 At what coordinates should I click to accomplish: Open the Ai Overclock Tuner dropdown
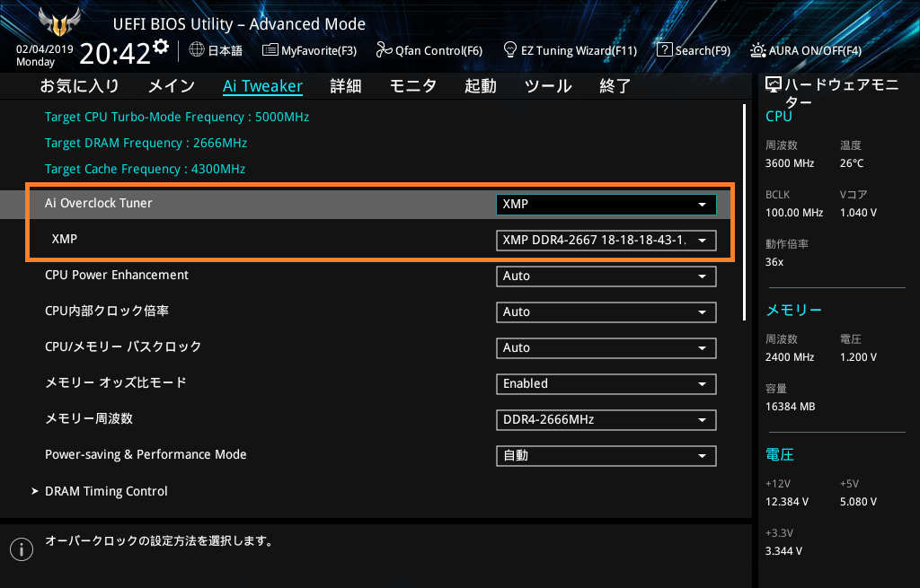click(x=606, y=205)
